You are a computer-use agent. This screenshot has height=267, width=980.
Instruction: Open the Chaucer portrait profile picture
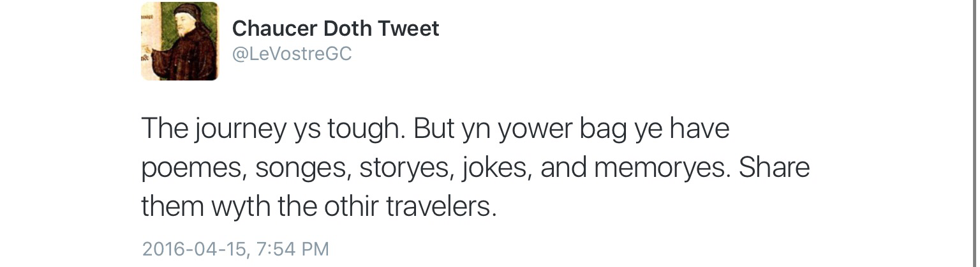[x=179, y=42]
